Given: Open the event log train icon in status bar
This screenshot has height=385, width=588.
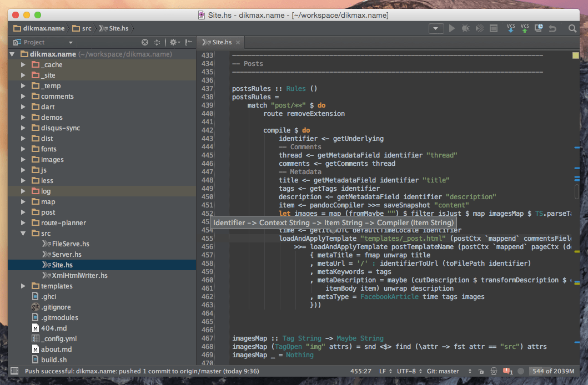Looking at the screenshot, I should click(494, 371).
